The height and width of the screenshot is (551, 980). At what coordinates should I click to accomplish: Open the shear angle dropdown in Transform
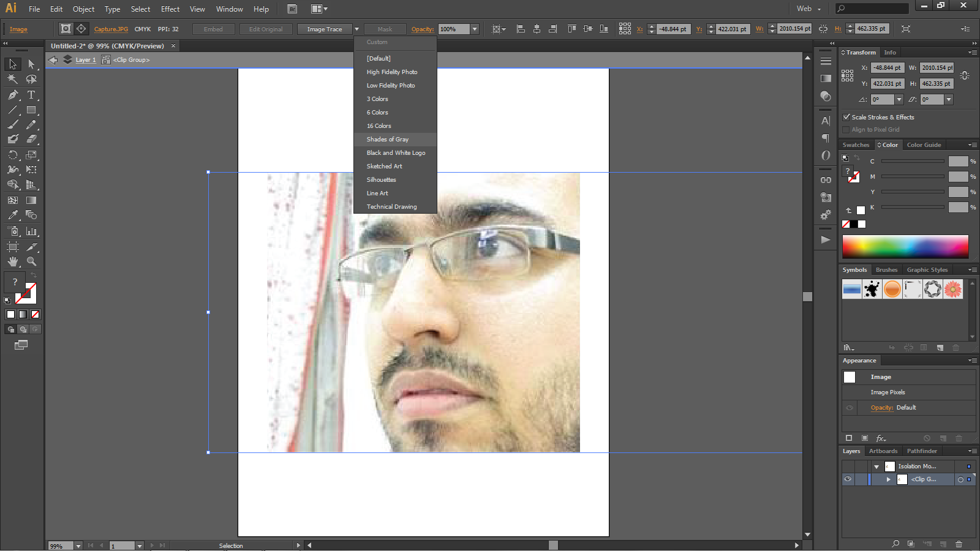949,99
